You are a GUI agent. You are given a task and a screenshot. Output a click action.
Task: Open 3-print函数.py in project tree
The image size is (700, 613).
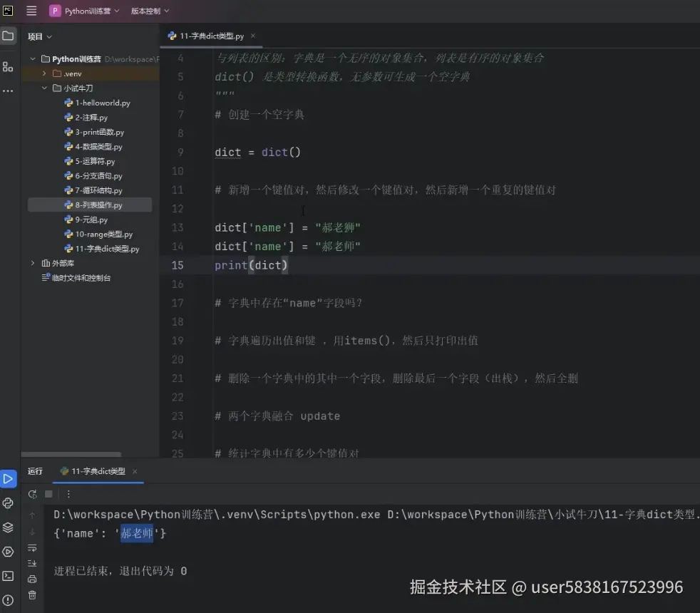pyautogui.click(x=94, y=132)
